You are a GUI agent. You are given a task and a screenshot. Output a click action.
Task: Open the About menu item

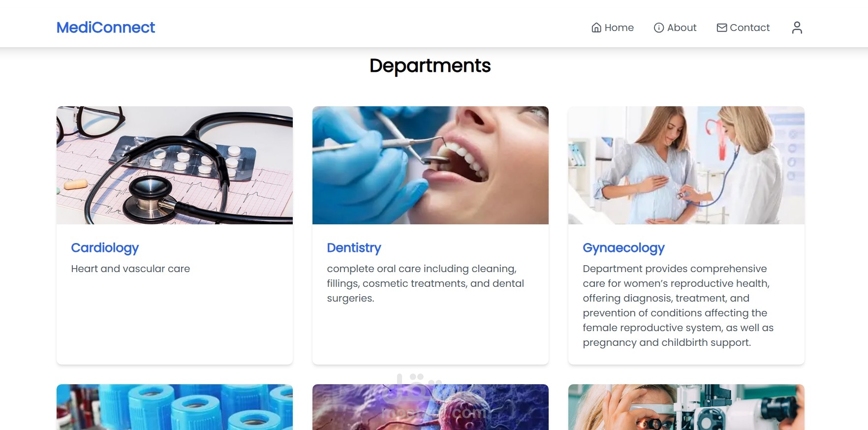[675, 28]
